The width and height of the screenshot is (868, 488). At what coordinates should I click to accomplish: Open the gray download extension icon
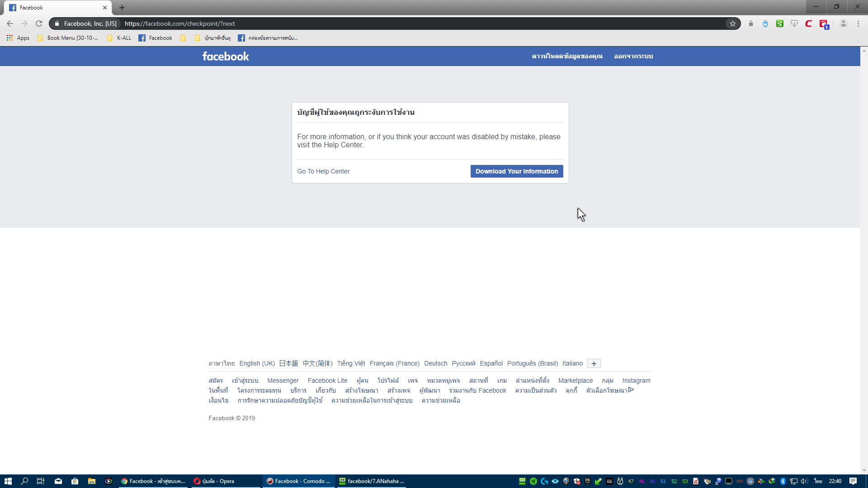click(794, 23)
